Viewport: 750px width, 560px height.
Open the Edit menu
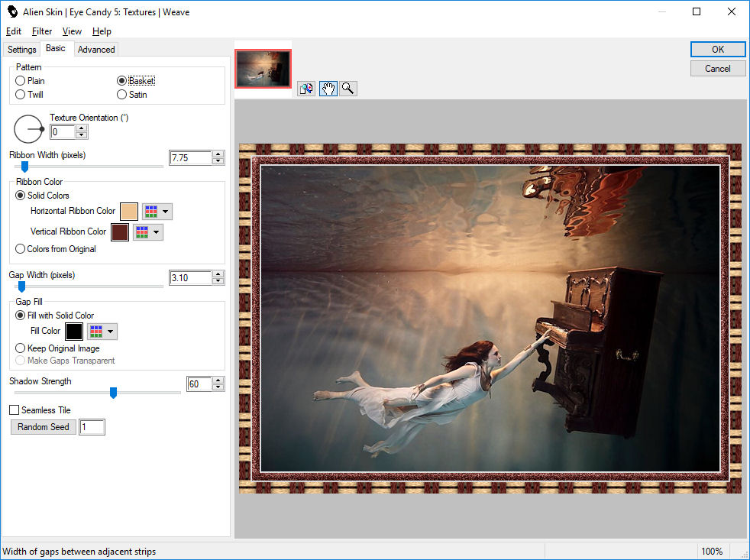pos(14,31)
